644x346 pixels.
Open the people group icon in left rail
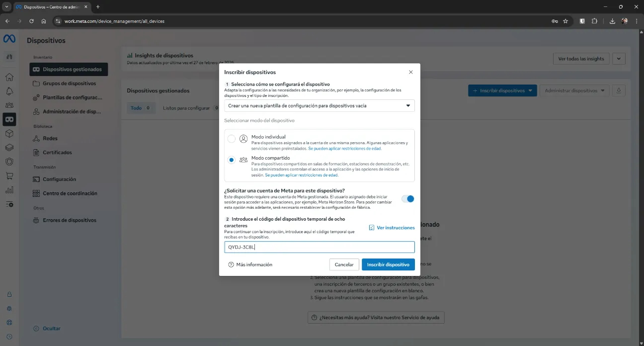(9, 105)
